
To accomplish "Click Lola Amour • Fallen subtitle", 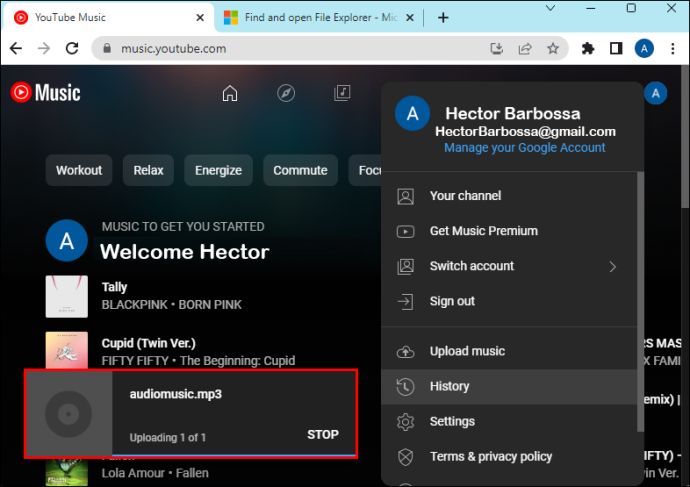I will pyautogui.click(x=155, y=473).
